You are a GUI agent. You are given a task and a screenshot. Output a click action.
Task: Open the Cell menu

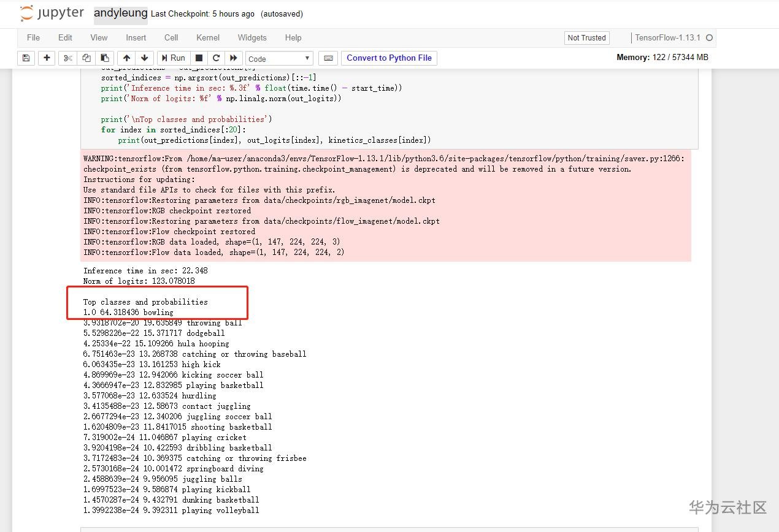(x=171, y=37)
